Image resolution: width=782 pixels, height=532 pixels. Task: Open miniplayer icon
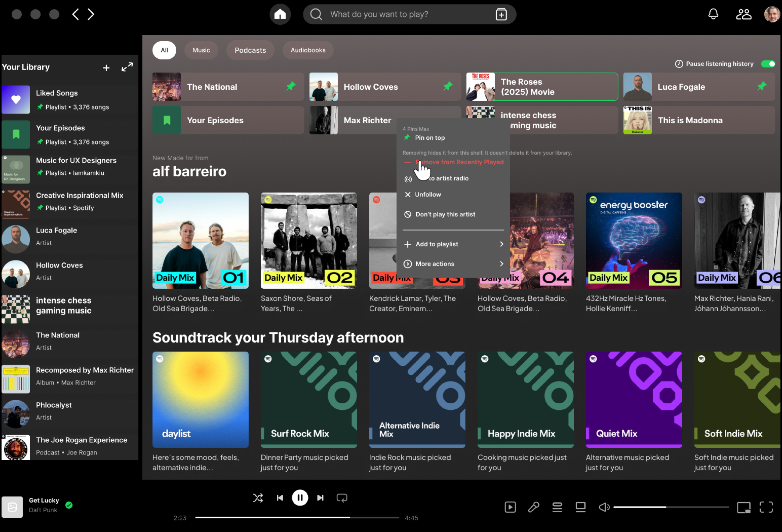click(744, 507)
